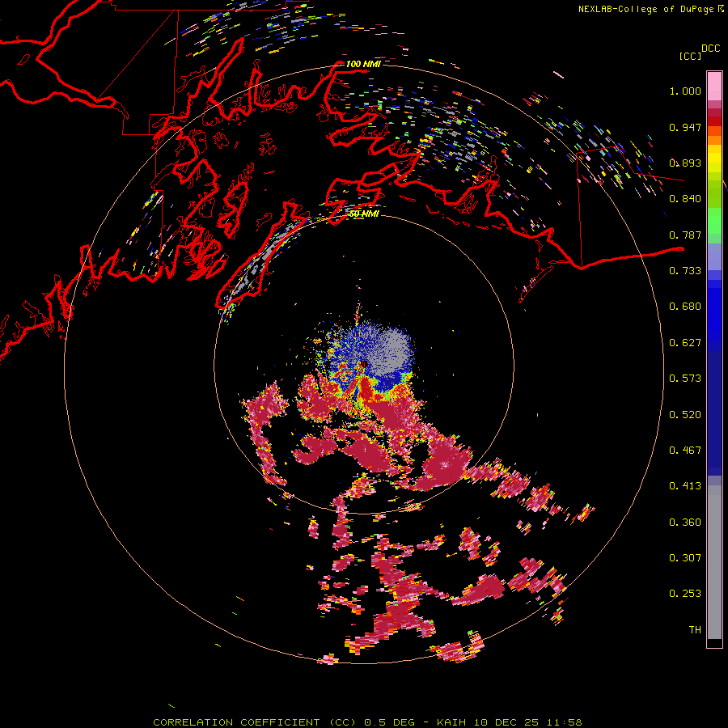Click the 0.520 legend value
The height and width of the screenshot is (728, 728).
[685, 415]
